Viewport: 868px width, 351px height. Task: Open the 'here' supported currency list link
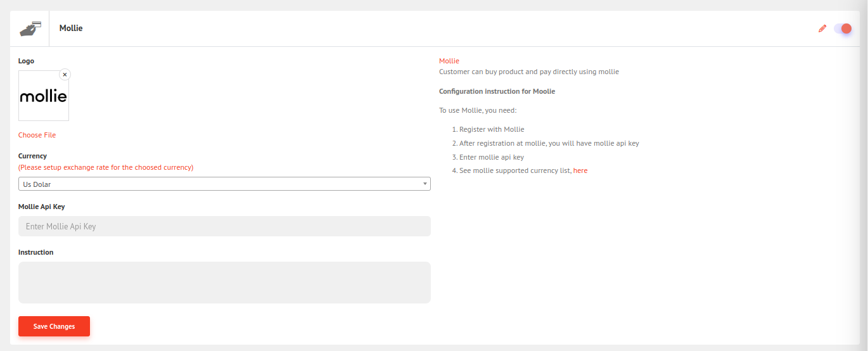580,171
